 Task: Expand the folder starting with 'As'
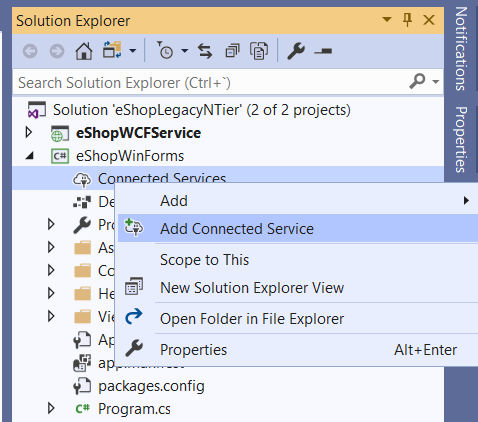pyautogui.click(x=51, y=247)
